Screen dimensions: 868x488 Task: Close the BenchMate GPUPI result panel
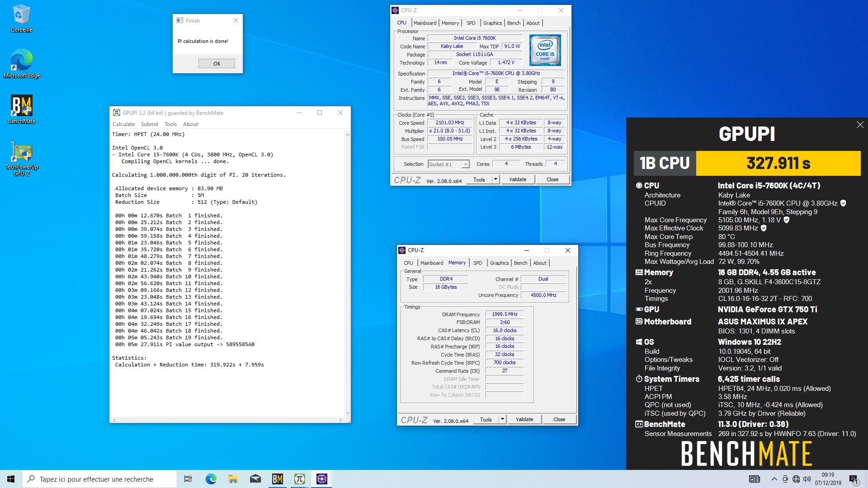pos(860,125)
